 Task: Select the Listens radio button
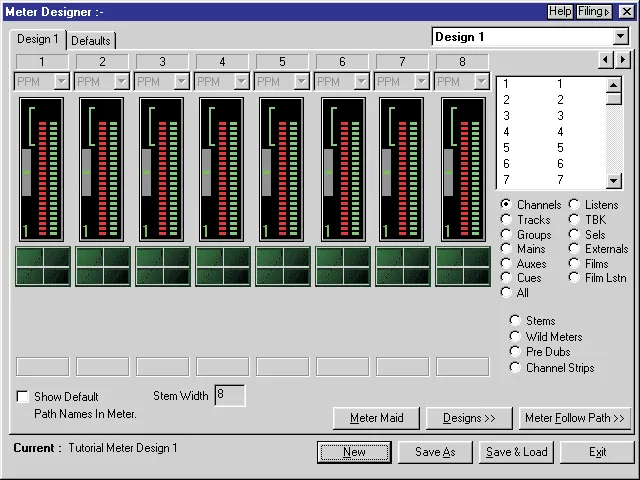tap(574, 204)
